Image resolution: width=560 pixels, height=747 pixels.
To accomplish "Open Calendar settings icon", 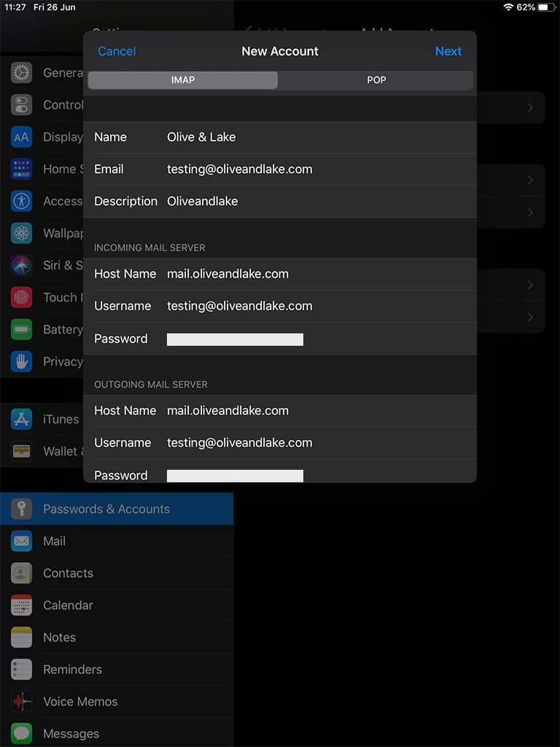I will pyautogui.click(x=21, y=605).
